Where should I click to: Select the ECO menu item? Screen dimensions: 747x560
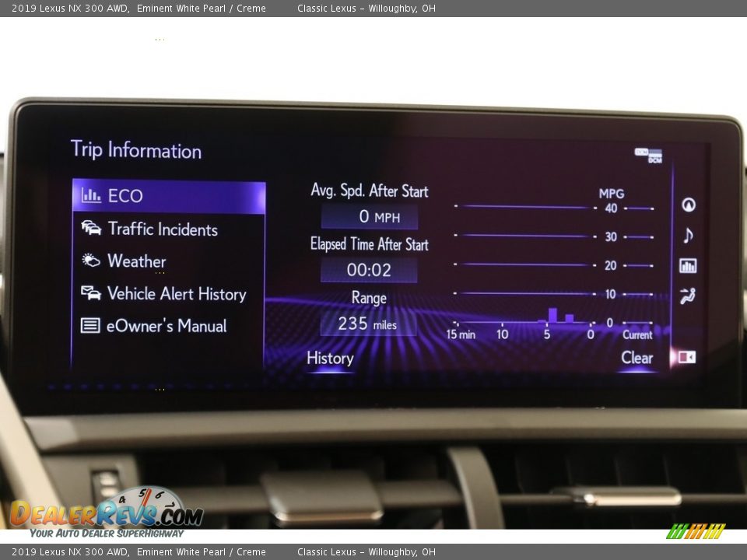click(169, 196)
